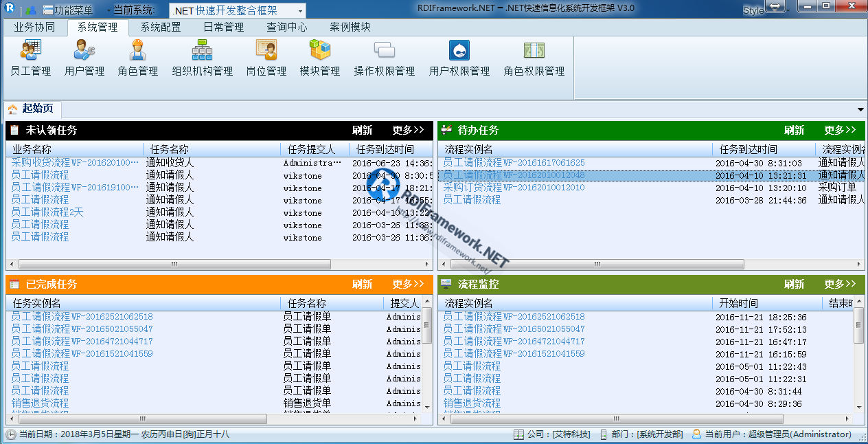Switch to 日常管理 ribbon tab
This screenshot has width=868, height=444.
tap(224, 27)
